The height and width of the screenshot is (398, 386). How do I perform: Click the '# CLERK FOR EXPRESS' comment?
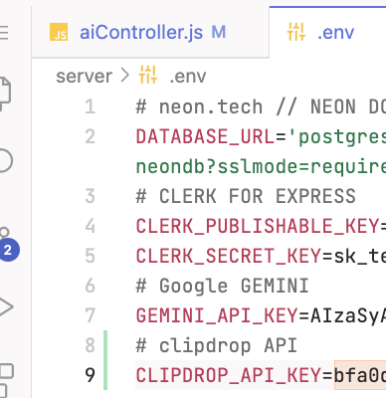tap(246, 196)
